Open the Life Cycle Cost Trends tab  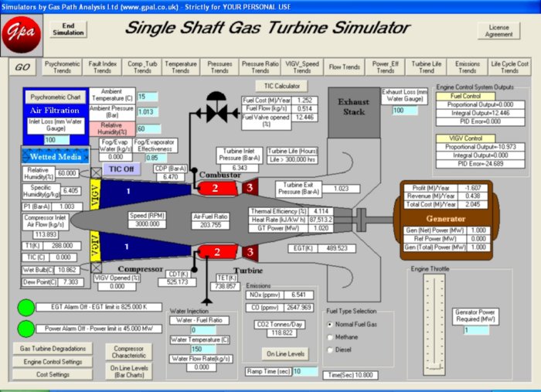click(510, 67)
